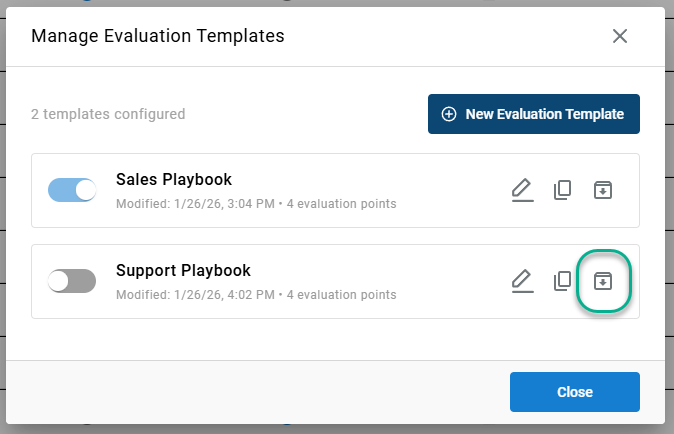Screen dimensions: 674x434
Task: Enable the Support Playbook toggle
Action: point(72,281)
